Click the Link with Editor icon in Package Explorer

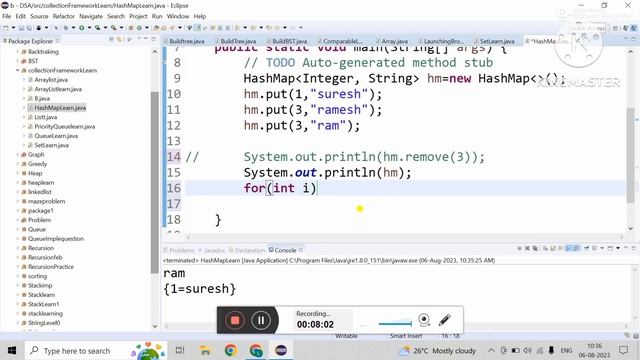[119, 39]
